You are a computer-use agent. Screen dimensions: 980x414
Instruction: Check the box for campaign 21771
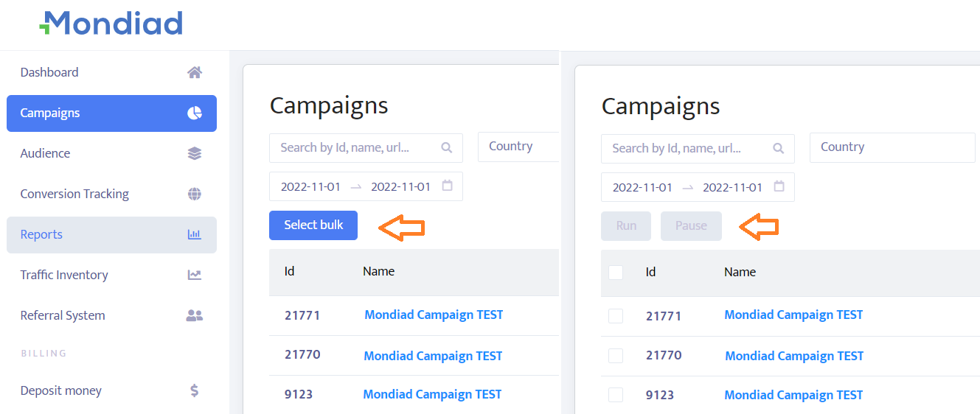pos(616,316)
